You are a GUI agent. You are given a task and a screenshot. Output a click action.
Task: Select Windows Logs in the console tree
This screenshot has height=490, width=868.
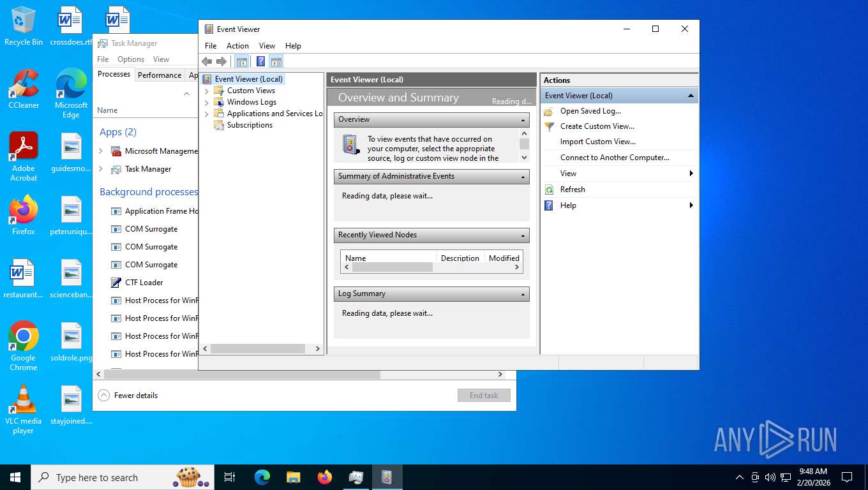point(251,102)
